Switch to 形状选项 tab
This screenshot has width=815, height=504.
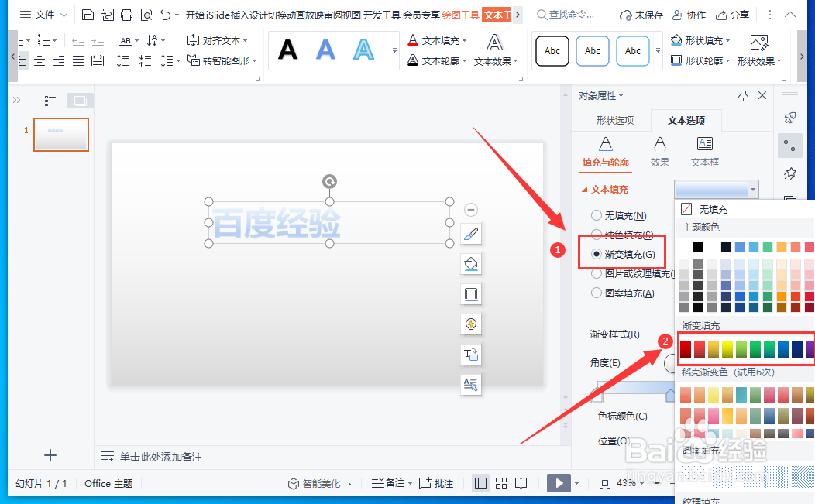coord(615,121)
